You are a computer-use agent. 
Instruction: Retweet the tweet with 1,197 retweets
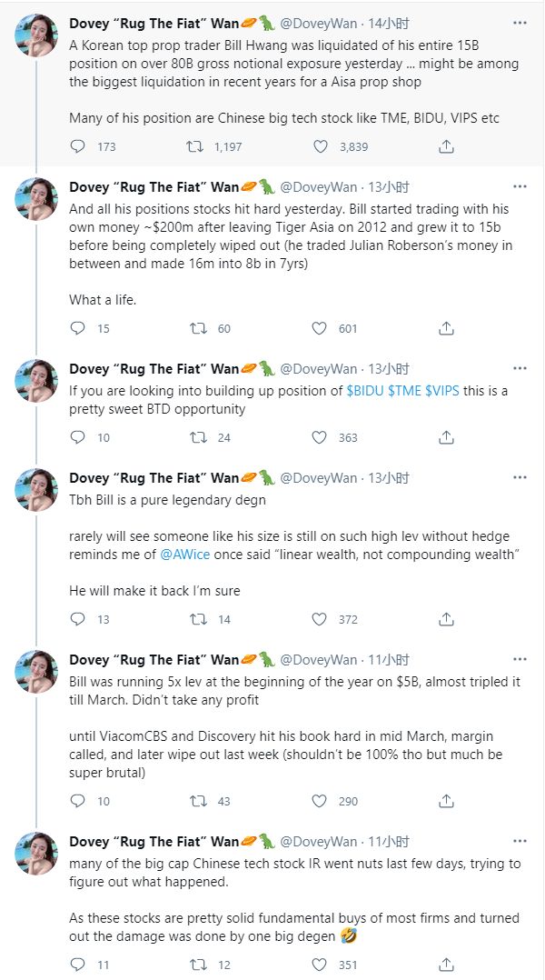[195, 146]
